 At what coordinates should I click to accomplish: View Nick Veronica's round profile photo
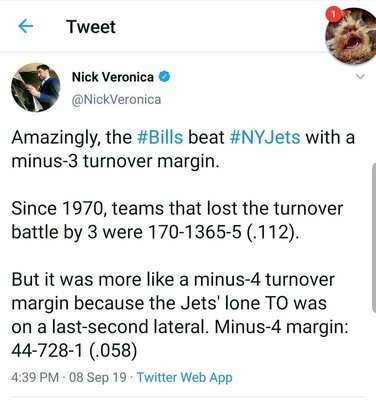[36, 87]
